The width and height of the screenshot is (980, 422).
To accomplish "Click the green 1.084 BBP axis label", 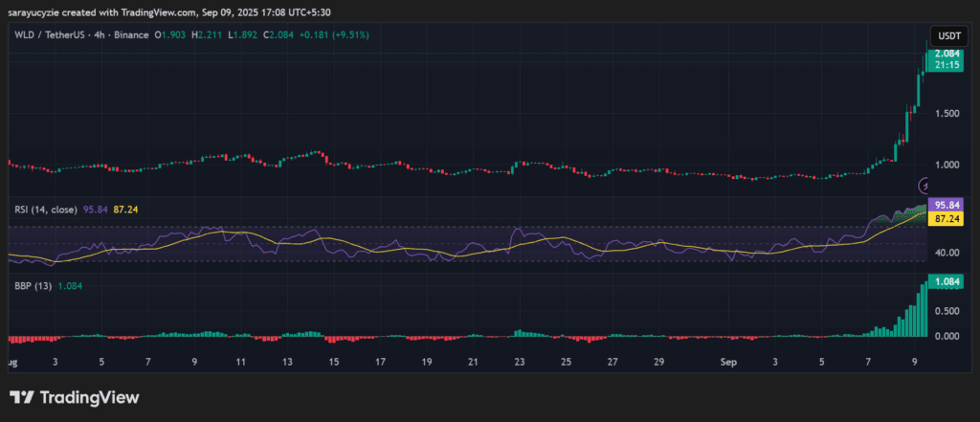I will tap(947, 282).
